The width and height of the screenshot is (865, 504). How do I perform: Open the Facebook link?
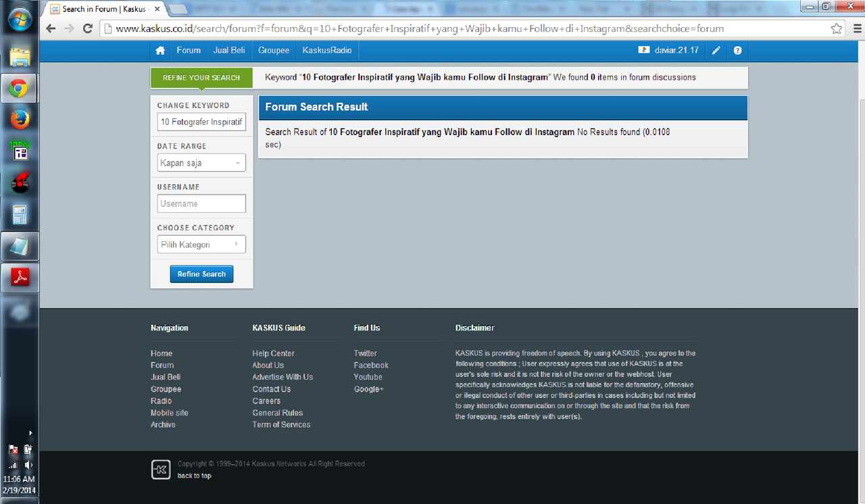click(x=371, y=366)
